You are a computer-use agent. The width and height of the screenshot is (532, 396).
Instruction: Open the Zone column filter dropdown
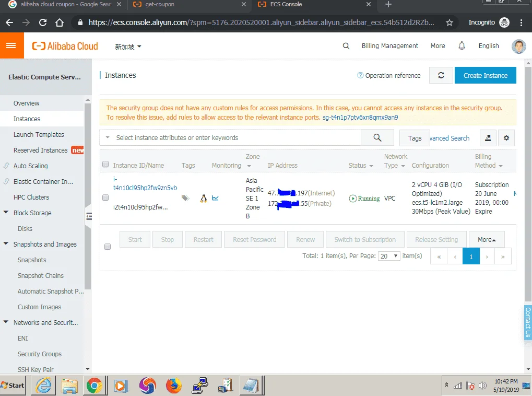point(249,166)
